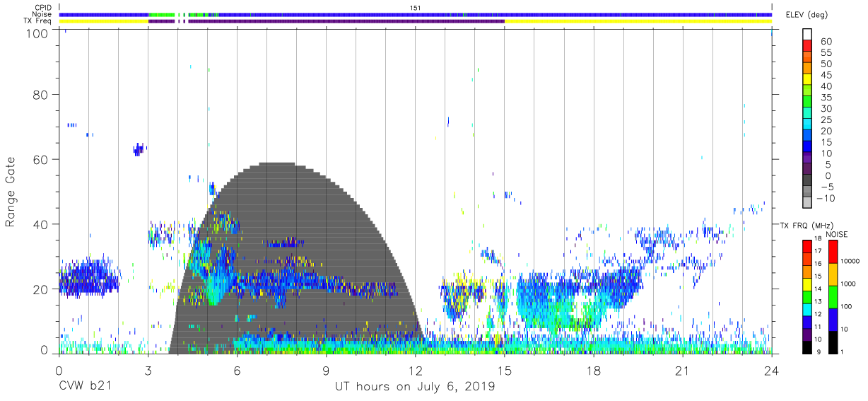868x401 pixels.
Task: Click the 13 value on TX FRQ scale
Action: point(817,302)
